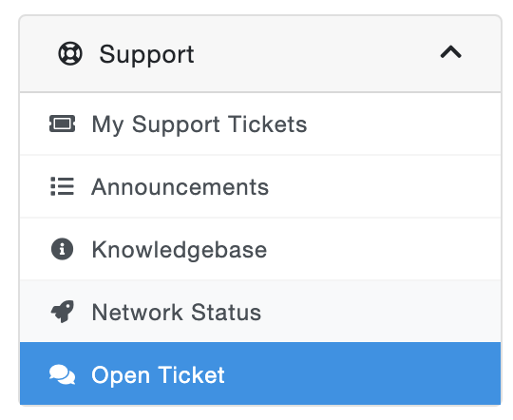
Task: Click the info circle icon for Knowledgebase
Action: tap(62, 249)
